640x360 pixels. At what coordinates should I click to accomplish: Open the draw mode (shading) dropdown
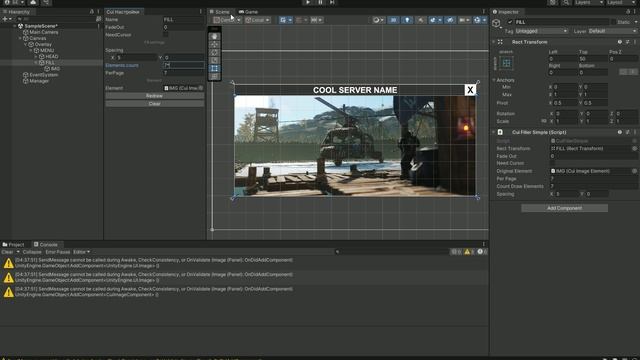click(378, 20)
